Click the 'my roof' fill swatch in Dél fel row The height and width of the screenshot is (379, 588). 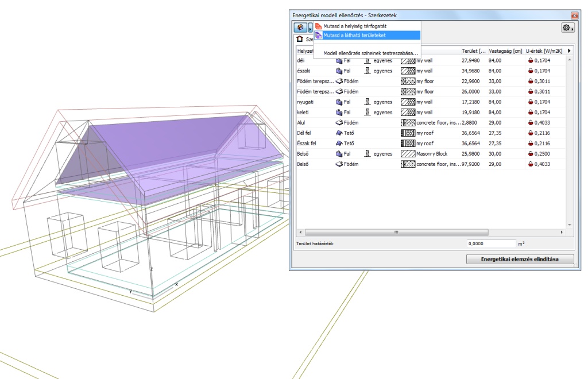(x=408, y=133)
